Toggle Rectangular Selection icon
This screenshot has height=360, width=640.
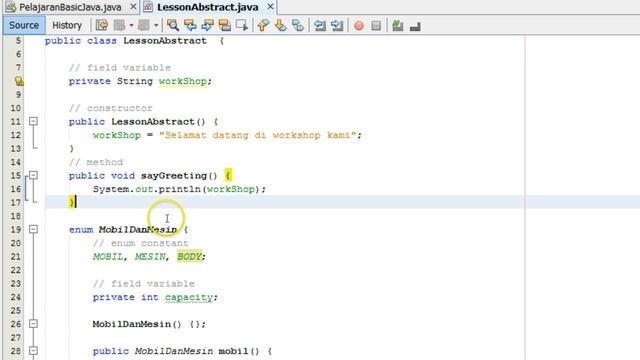click(x=242, y=25)
